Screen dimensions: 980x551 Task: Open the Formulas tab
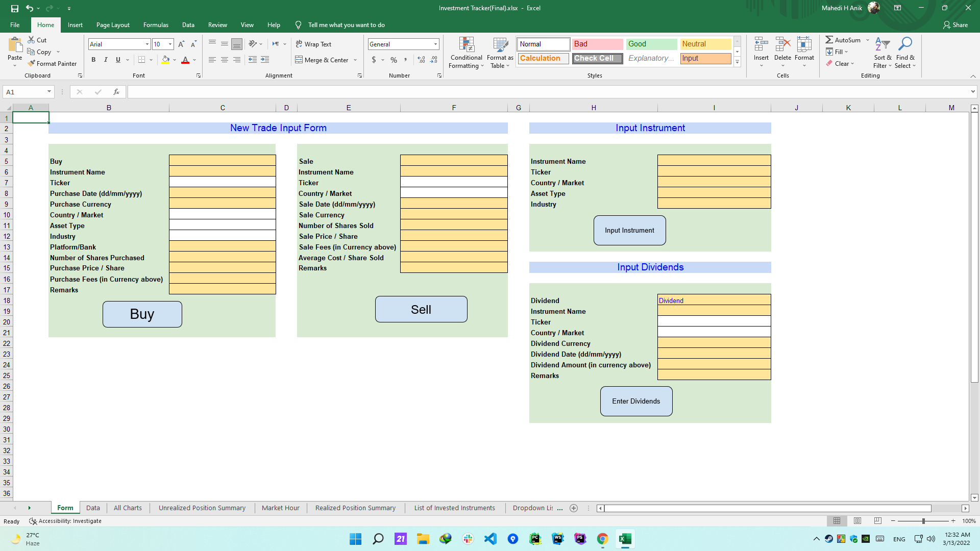(x=156, y=25)
